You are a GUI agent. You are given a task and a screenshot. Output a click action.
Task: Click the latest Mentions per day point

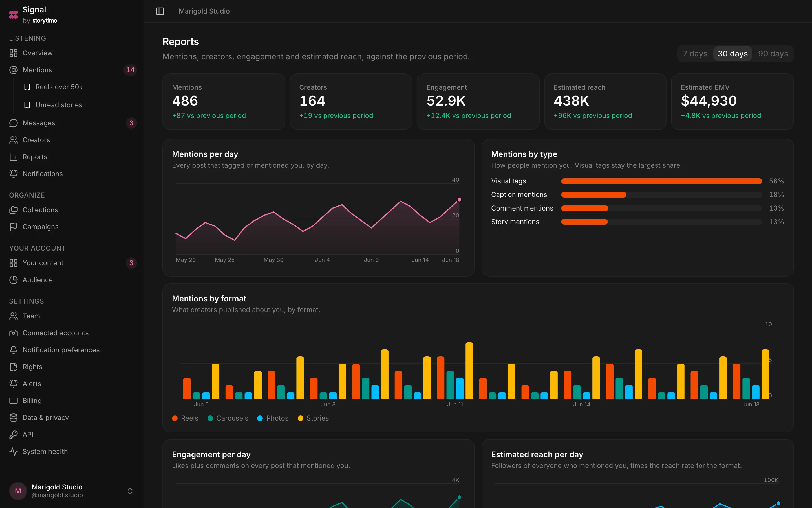pyautogui.click(x=459, y=200)
